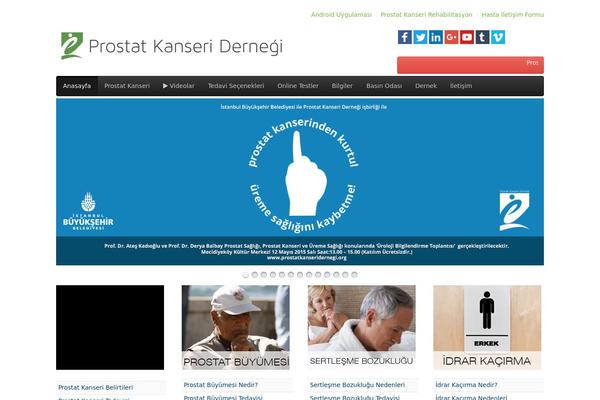This screenshot has height=400, width=600.
Task: Open the Twitter social icon
Action: (x=420, y=37)
